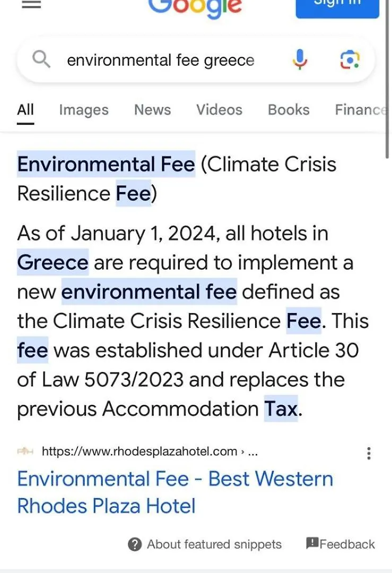Image resolution: width=392 pixels, height=573 pixels.
Task: Click the blue Sign in button
Action: [337, 7]
